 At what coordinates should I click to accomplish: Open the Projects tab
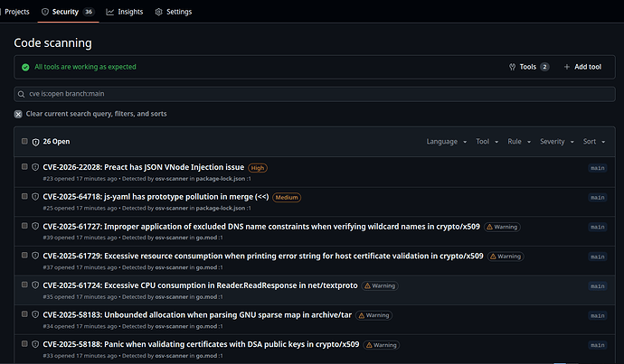[17, 13]
